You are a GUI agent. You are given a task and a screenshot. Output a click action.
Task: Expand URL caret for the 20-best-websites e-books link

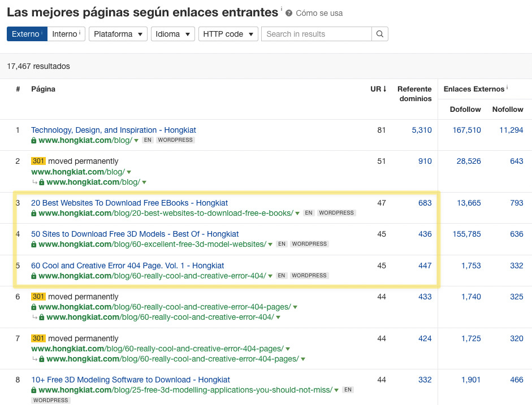[x=297, y=214]
